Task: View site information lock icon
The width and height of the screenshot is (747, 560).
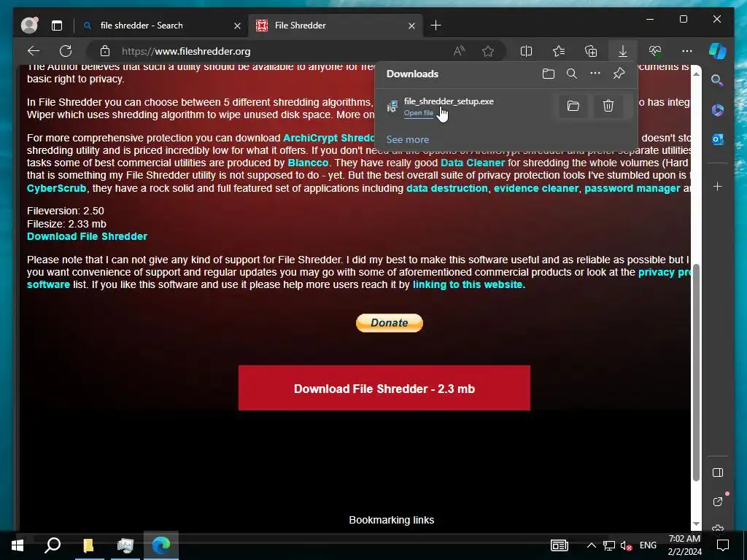Action: pyautogui.click(x=105, y=51)
